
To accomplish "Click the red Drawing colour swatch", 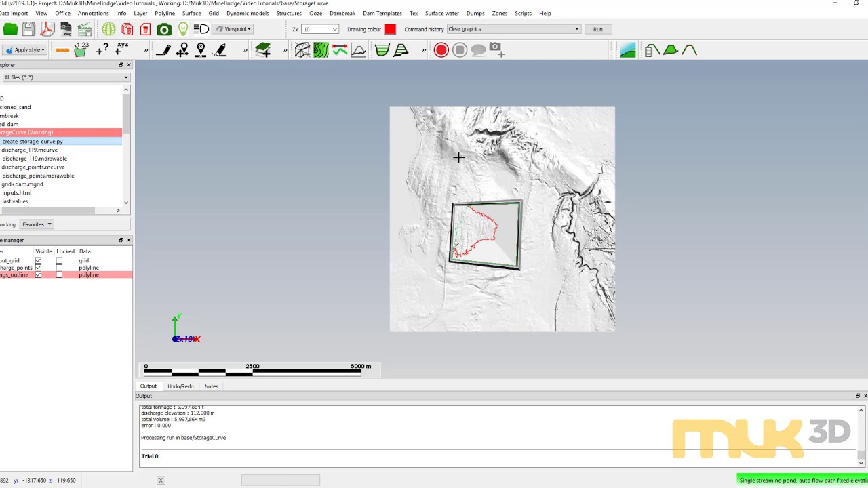I will click(x=390, y=29).
